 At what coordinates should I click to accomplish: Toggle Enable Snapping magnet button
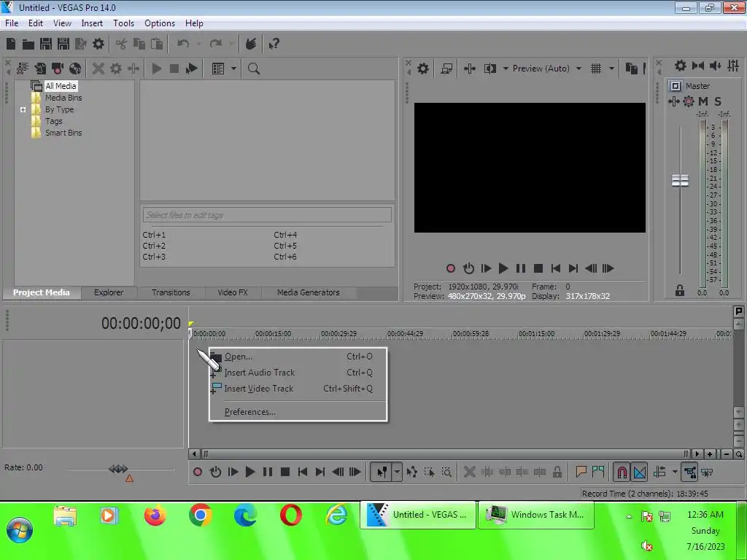[622, 472]
